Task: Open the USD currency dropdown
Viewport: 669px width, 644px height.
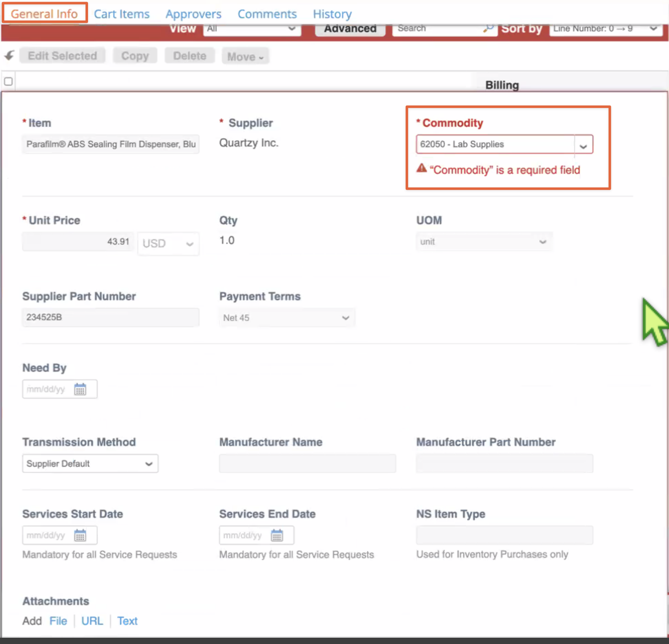Action: click(x=168, y=244)
